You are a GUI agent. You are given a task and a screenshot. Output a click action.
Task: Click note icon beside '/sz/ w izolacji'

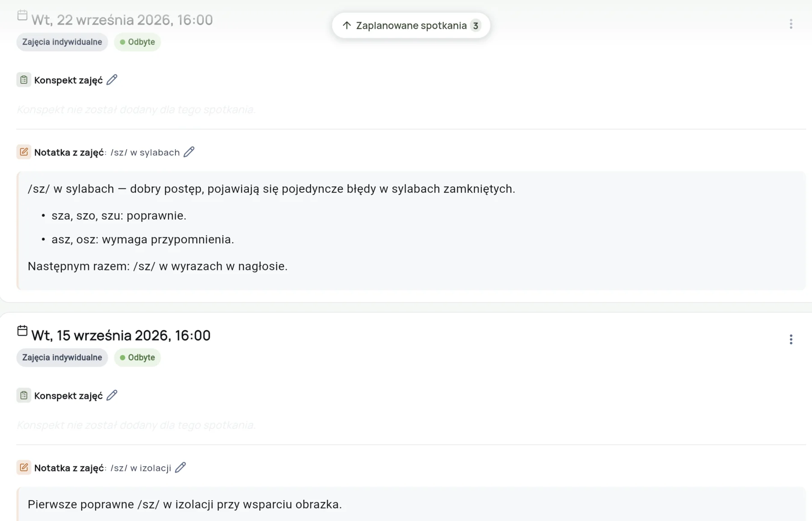pyautogui.click(x=24, y=467)
